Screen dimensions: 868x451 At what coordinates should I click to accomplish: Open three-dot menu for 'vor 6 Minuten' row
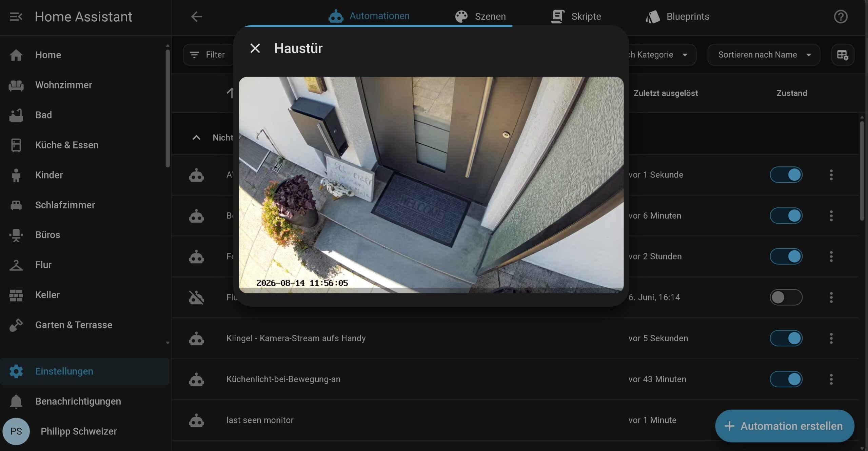point(831,216)
